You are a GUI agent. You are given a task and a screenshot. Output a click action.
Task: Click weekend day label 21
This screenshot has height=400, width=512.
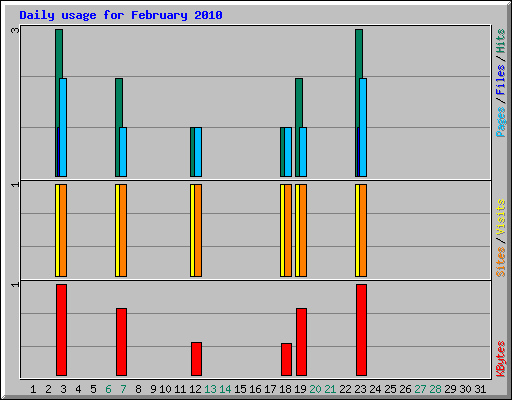(x=330, y=389)
